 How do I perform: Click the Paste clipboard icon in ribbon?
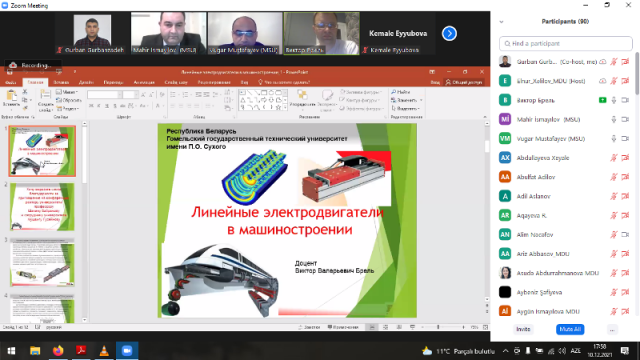(x=11, y=98)
